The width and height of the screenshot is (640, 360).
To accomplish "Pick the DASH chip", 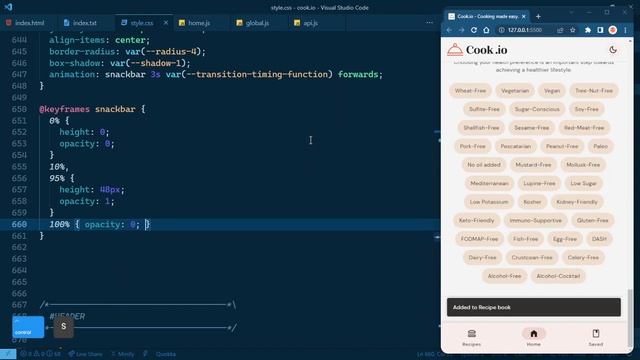I will tap(599, 239).
